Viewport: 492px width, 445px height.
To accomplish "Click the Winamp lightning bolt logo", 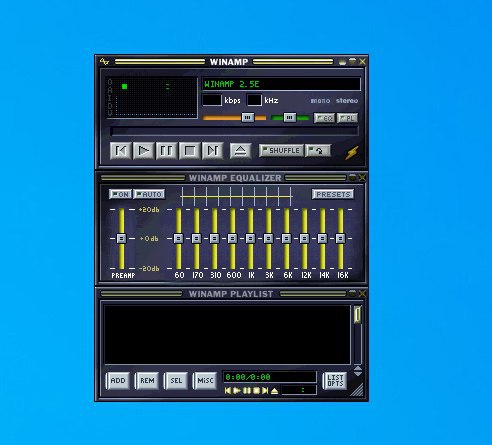I will [x=352, y=152].
